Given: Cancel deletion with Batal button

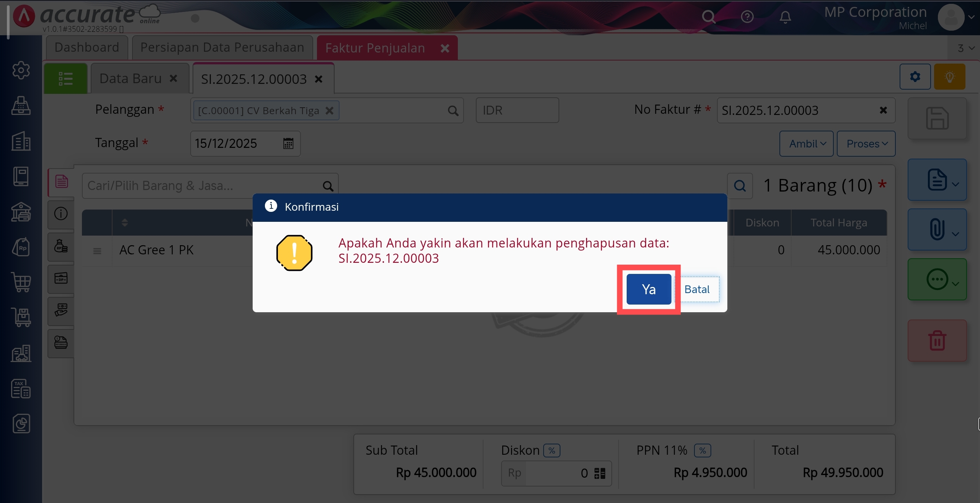Looking at the screenshot, I should 697,289.
